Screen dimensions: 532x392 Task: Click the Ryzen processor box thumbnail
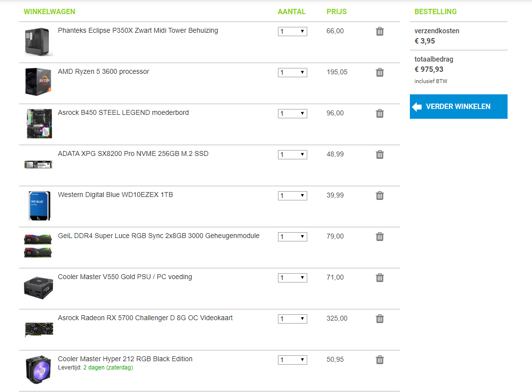click(38, 82)
